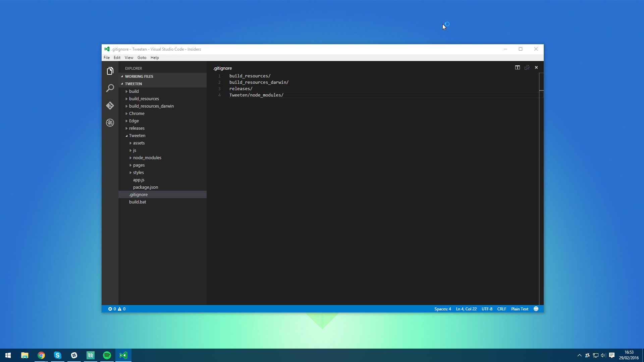Screen dimensions: 644x362
Task: Open the app.js file
Action: coord(162,180)
